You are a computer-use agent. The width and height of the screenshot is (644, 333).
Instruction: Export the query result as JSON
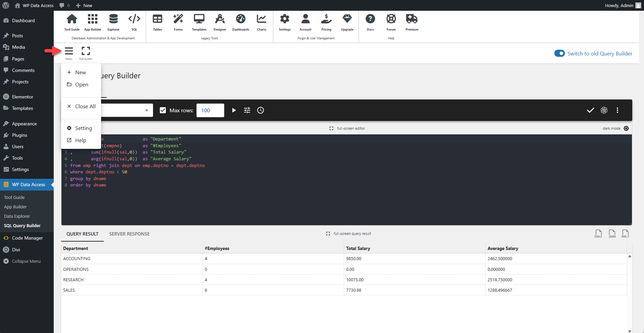612,234
